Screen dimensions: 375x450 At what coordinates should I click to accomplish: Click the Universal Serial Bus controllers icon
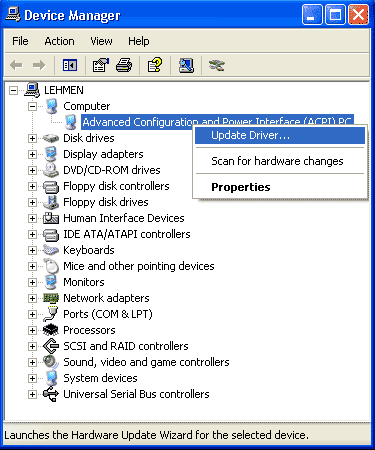pyautogui.click(x=51, y=394)
